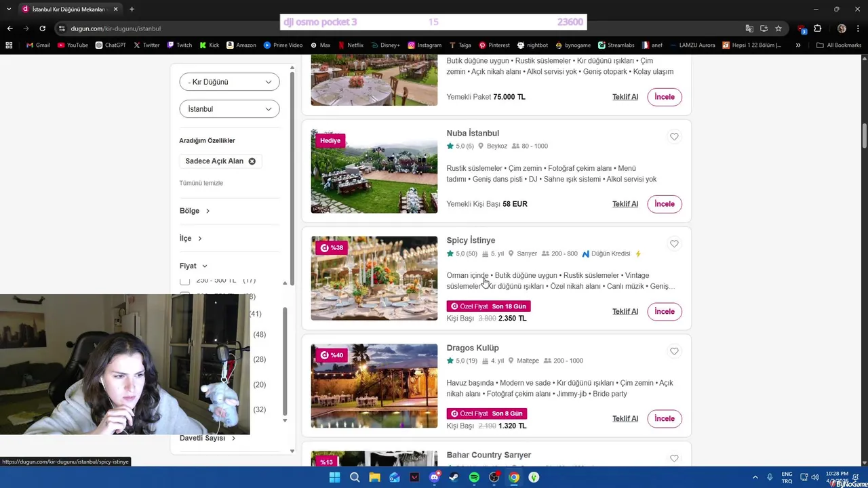Open the Netflix bookmark
The height and width of the screenshot is (488, 868).
coord(350,45)
